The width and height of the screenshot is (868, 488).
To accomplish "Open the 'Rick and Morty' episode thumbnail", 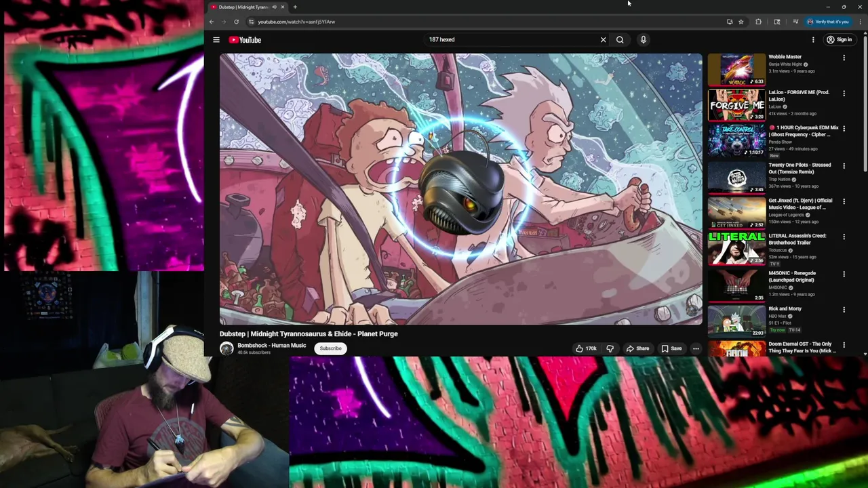I will tap(736, 321).
